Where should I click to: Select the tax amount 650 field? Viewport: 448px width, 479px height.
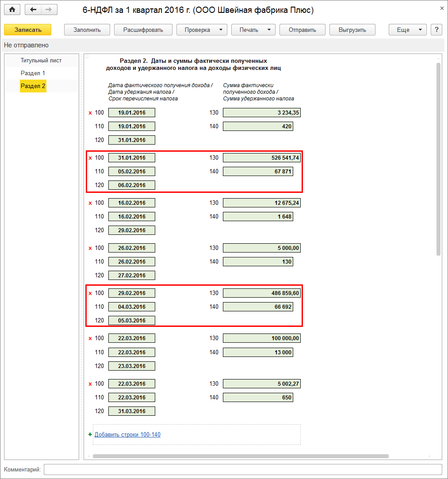(258, 398)
